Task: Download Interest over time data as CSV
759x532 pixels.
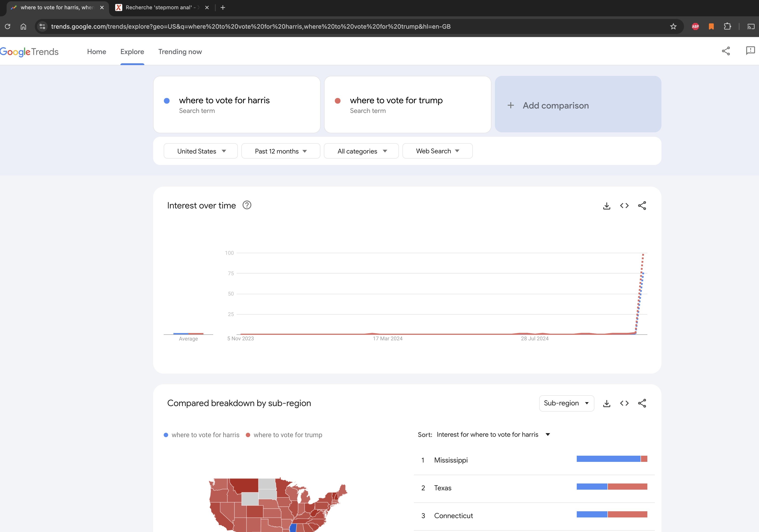Action: (x=607, y=206)
